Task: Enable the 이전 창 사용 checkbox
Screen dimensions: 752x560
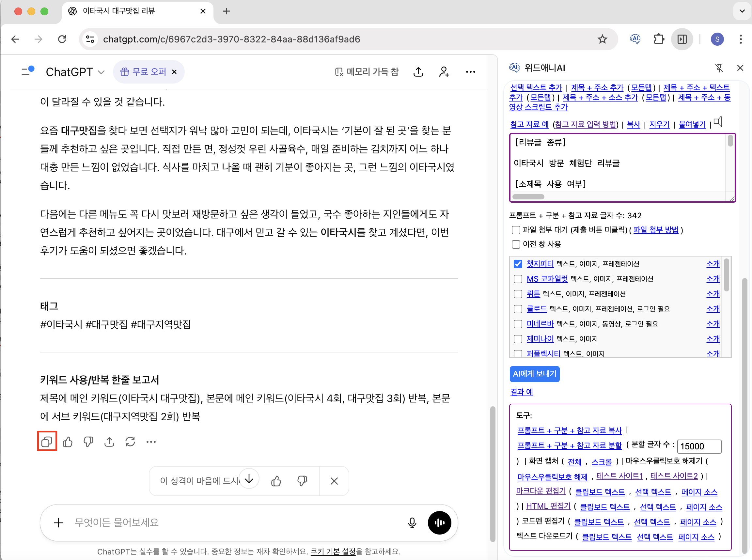Action: pyautogui.click(x=516, y=244)
